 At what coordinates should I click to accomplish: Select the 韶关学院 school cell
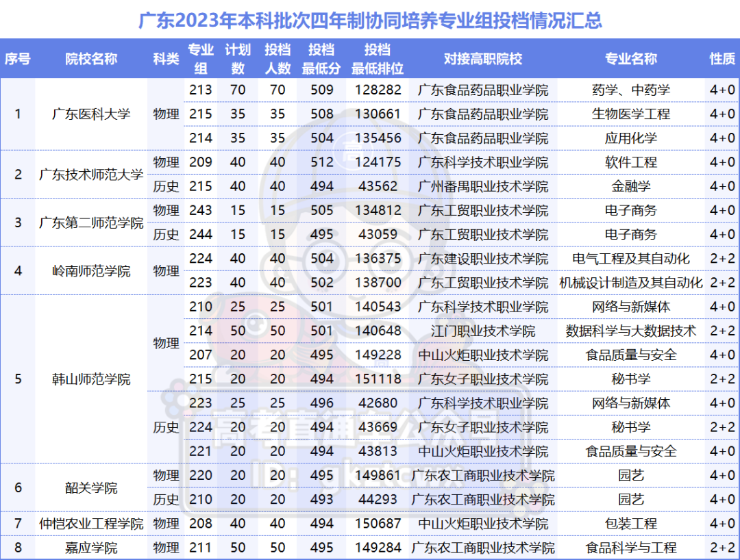tap(91, 487)
